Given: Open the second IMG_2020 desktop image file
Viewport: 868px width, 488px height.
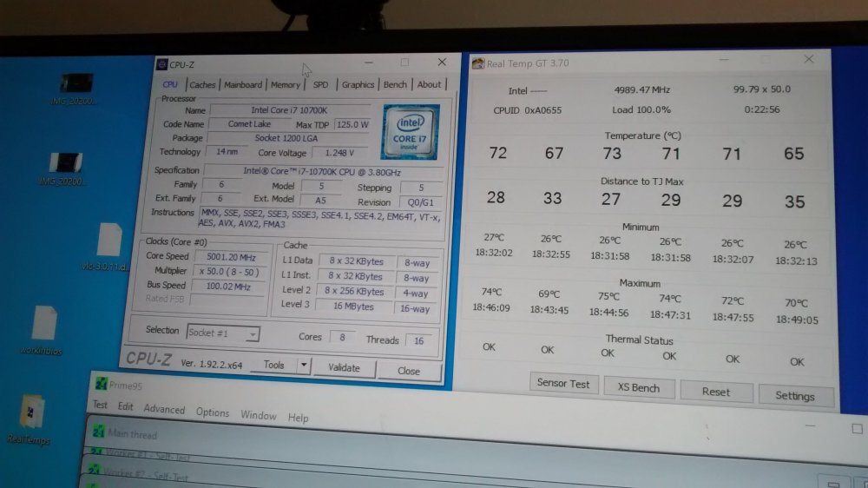Looking at the screenshot, I should pos(65,169).
